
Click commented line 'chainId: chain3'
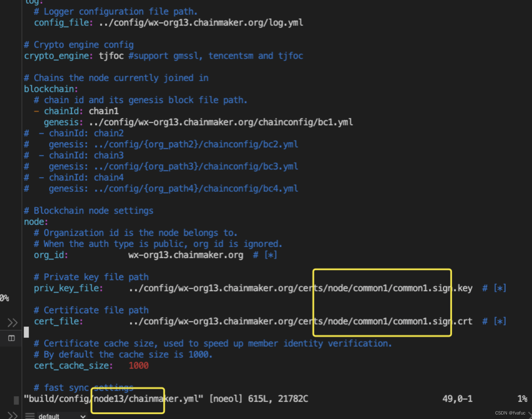click(x=74, y=155)
